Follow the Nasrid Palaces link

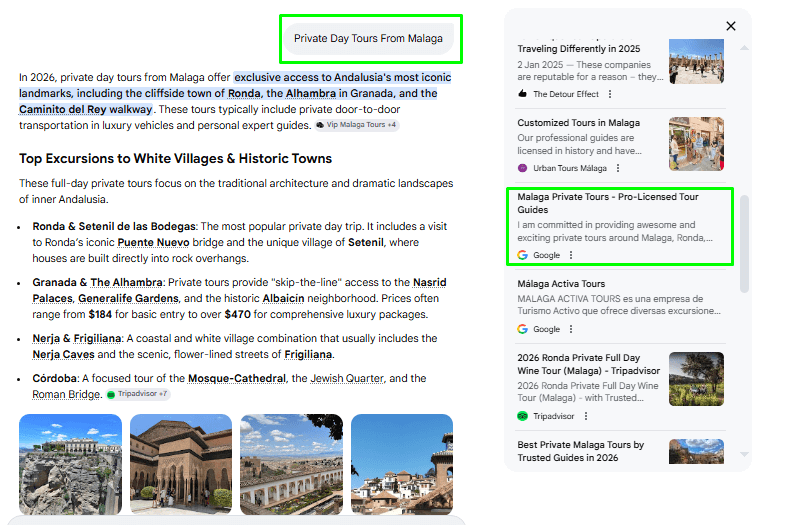pyautogui.click(x=239, y=290)
